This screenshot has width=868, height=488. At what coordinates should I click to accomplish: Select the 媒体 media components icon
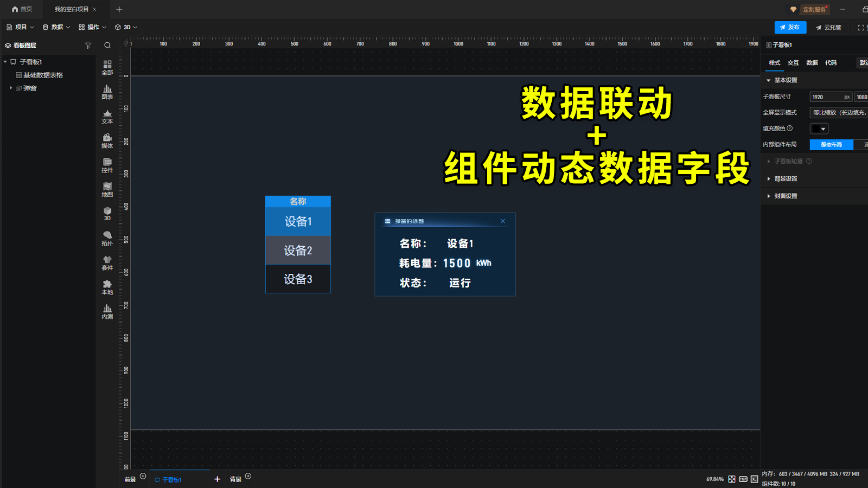(x=107, y=140)
